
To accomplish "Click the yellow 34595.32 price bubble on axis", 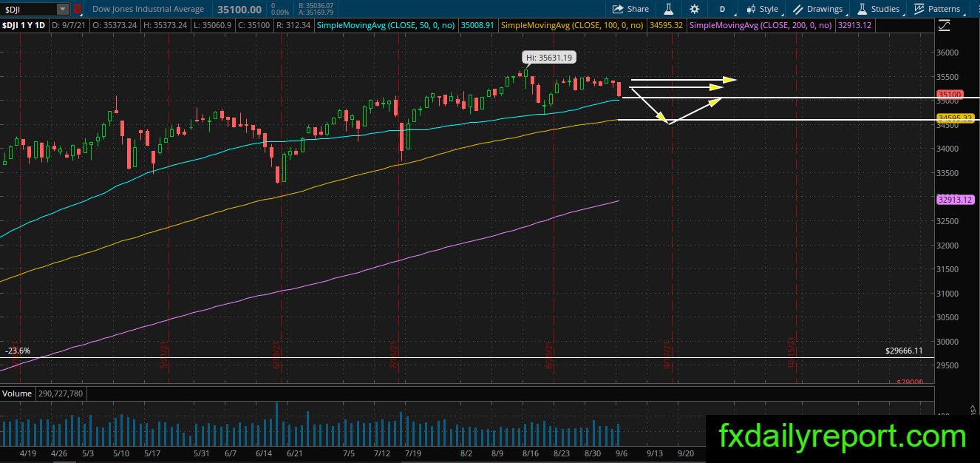I will pos(955,118).
